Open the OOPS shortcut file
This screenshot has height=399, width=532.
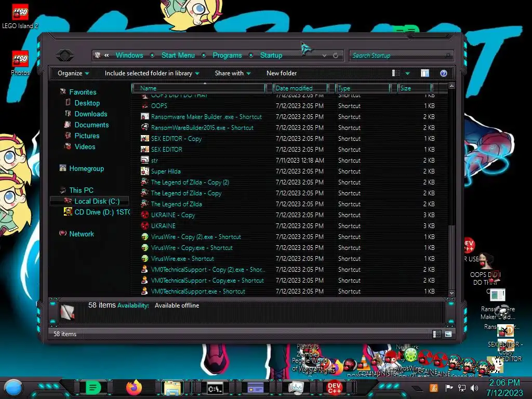(159, 106)
